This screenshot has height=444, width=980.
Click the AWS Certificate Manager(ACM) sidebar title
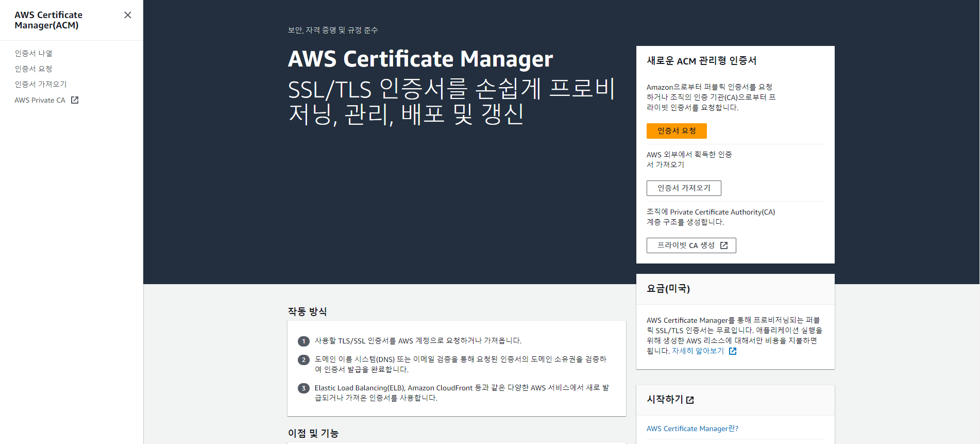pos(48,20)
